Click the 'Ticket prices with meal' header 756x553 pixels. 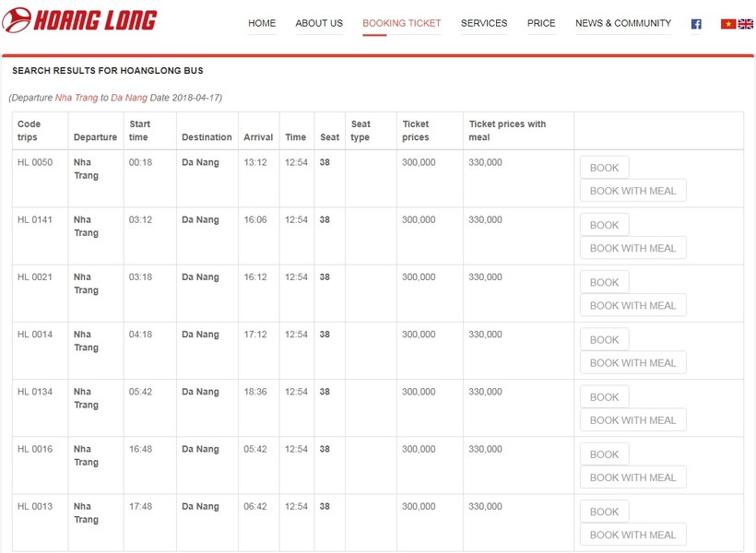click(507, 130)
